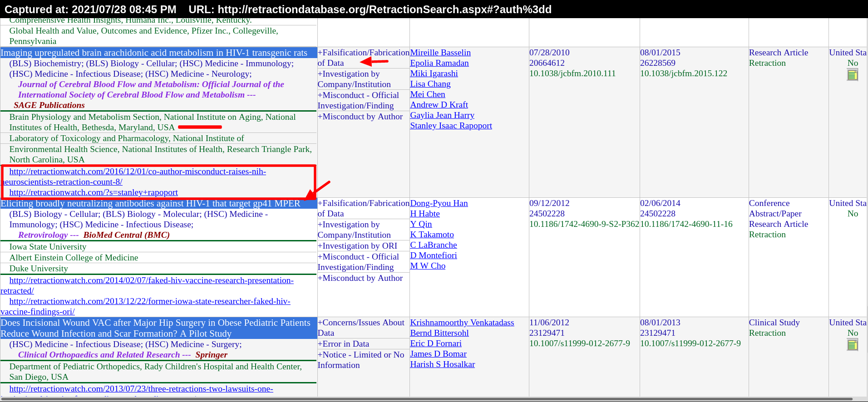Open author link Mireille Basselin

click(440, 53)
